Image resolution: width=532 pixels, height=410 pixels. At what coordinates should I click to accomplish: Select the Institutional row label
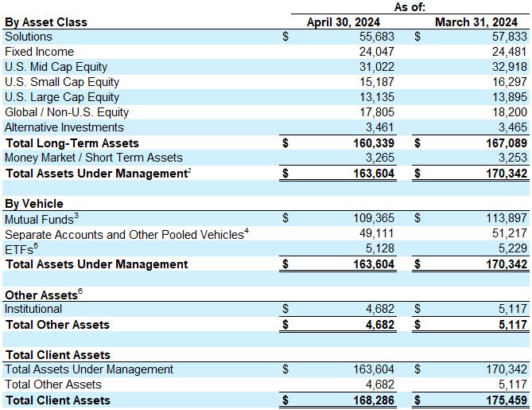(33, 309)
